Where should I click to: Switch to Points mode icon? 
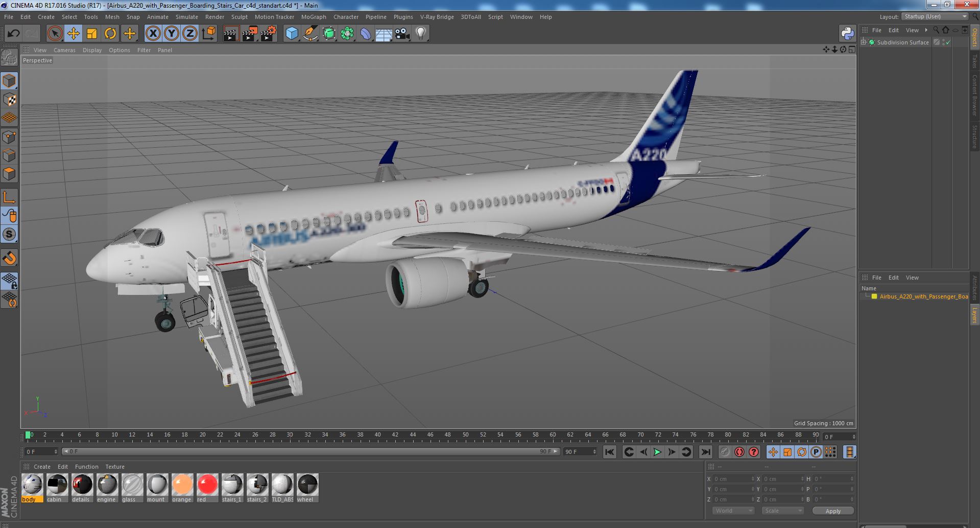pos(9,137)
